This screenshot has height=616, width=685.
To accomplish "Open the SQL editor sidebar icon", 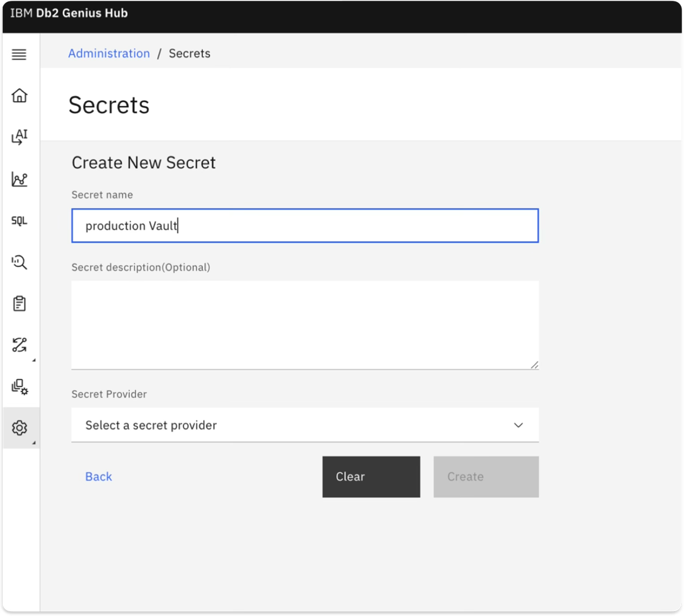I will 19,221.
